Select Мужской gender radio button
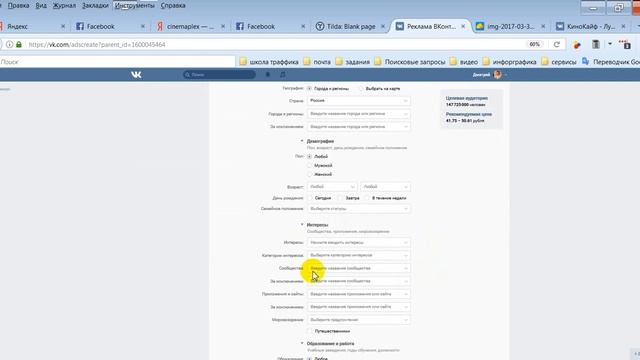 [x=309, y=165]
